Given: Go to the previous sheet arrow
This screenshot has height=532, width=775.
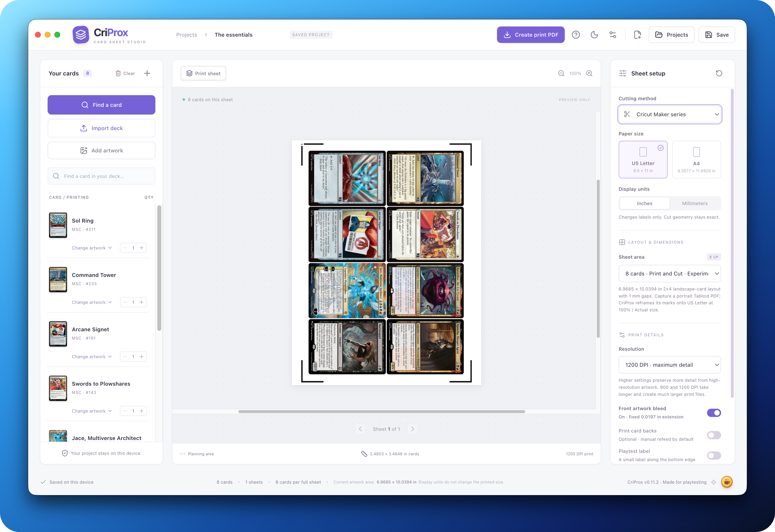Looking at the screenshot, I should (360, 429).
